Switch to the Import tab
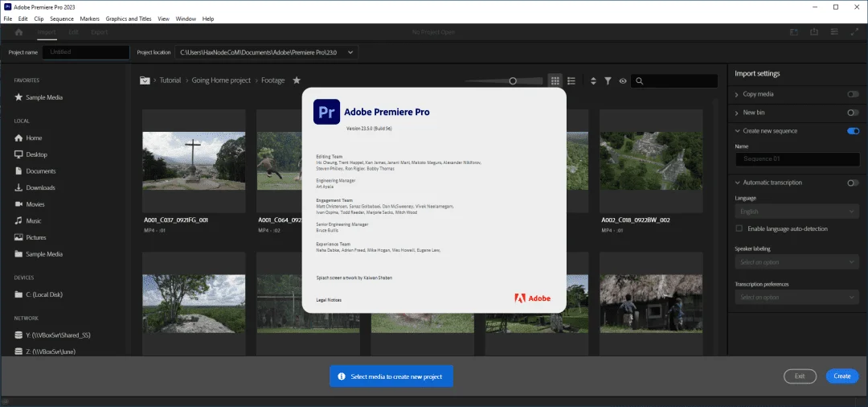Screen dimensions: 868x407 pyautogui.click(x=47, y=32)
